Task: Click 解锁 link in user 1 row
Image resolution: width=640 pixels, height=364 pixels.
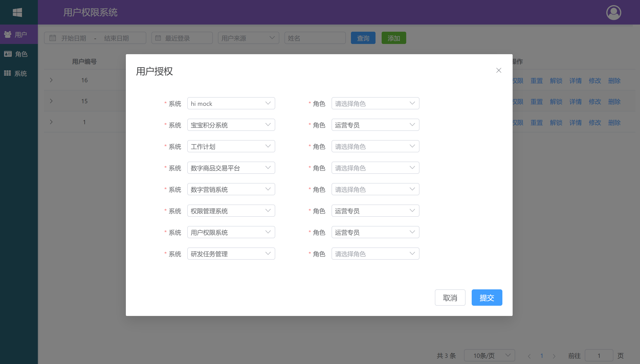Action: click(x=556, y=122)
